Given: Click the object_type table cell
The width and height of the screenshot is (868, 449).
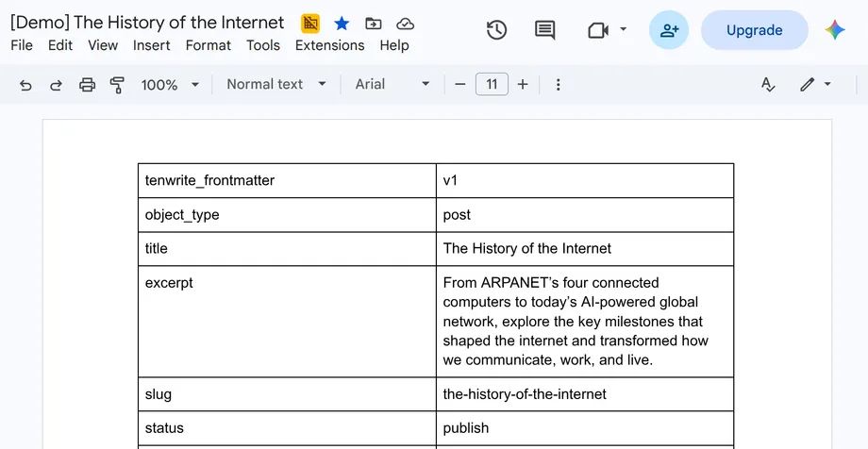Looking at the screenshot, I should pos(288,215).
